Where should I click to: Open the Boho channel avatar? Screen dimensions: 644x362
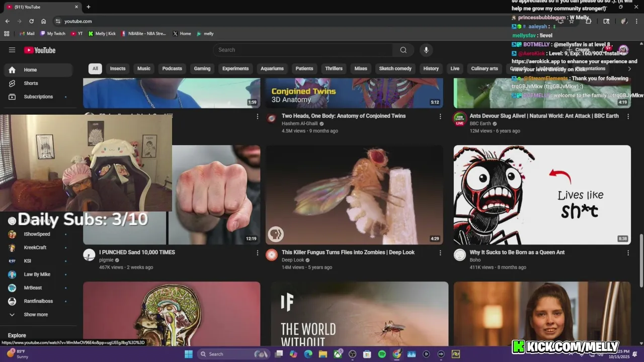click(x=460, y=255)
